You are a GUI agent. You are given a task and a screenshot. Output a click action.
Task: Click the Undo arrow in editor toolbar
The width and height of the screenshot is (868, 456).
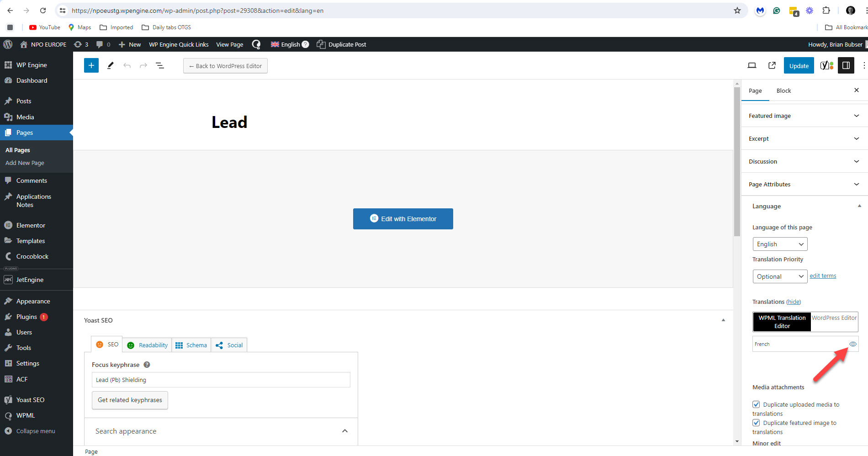click(127, 65)
